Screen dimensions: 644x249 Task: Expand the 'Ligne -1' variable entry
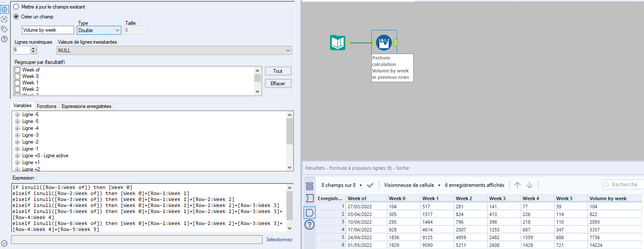[x=18, y=148]
